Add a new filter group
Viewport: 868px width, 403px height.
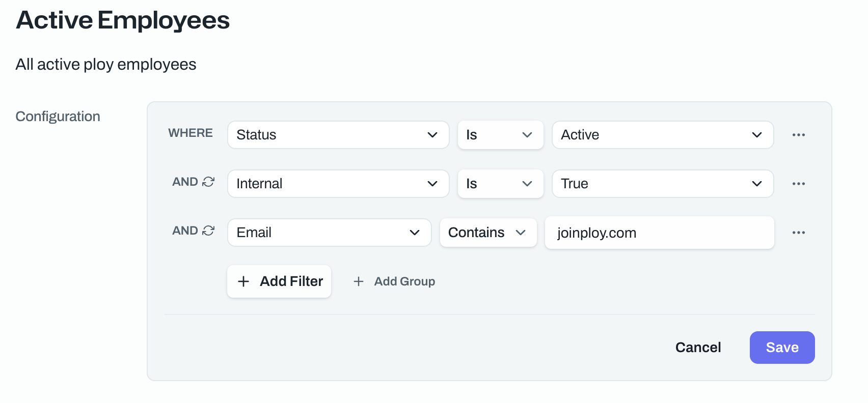point(394,281)
